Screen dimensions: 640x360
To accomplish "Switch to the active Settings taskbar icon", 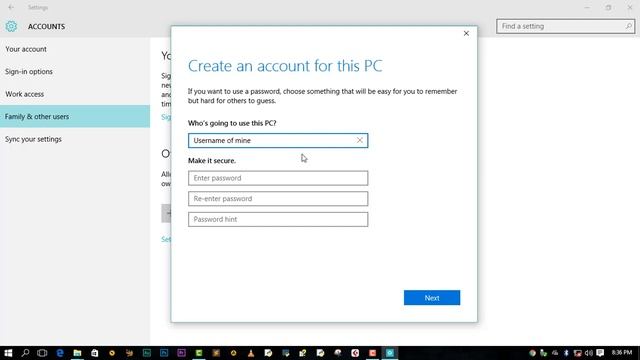I will (390, 353).
